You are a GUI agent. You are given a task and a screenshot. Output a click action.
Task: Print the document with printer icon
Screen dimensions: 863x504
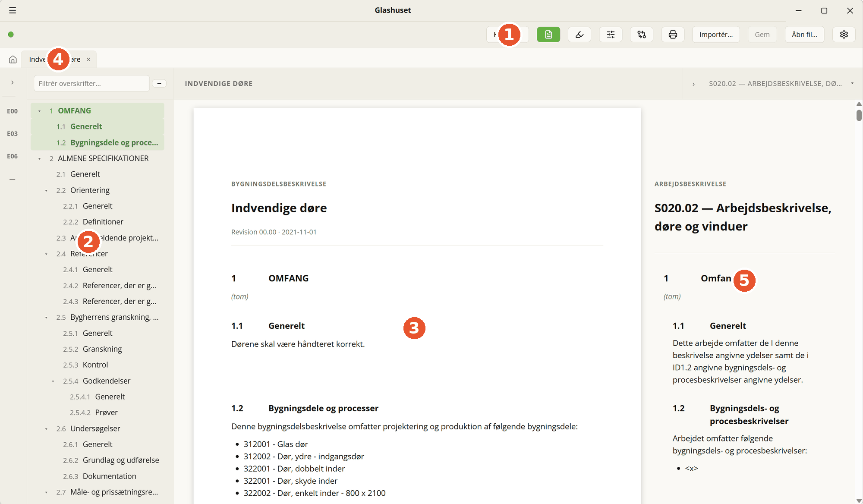(673, 35)
